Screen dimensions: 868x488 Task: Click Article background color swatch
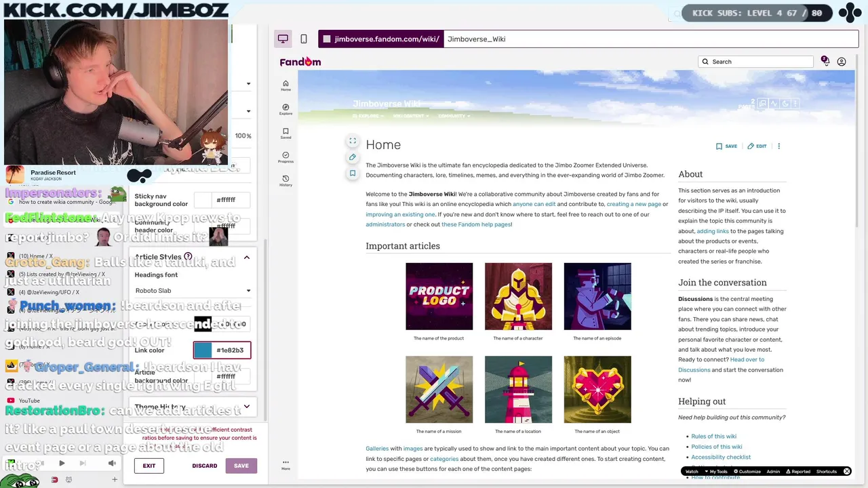point(202,376)
